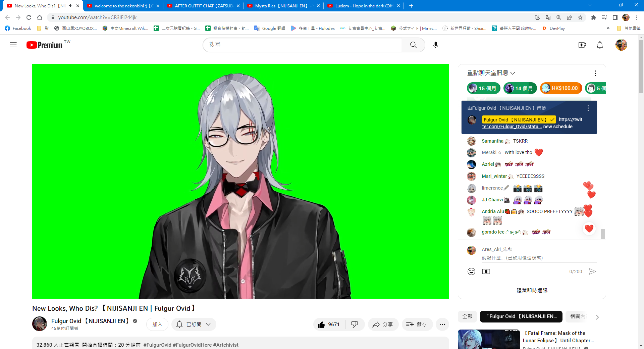
Task: Switch to 'welcome to the nekonbini' tab
Action: [x=123, y=6]
